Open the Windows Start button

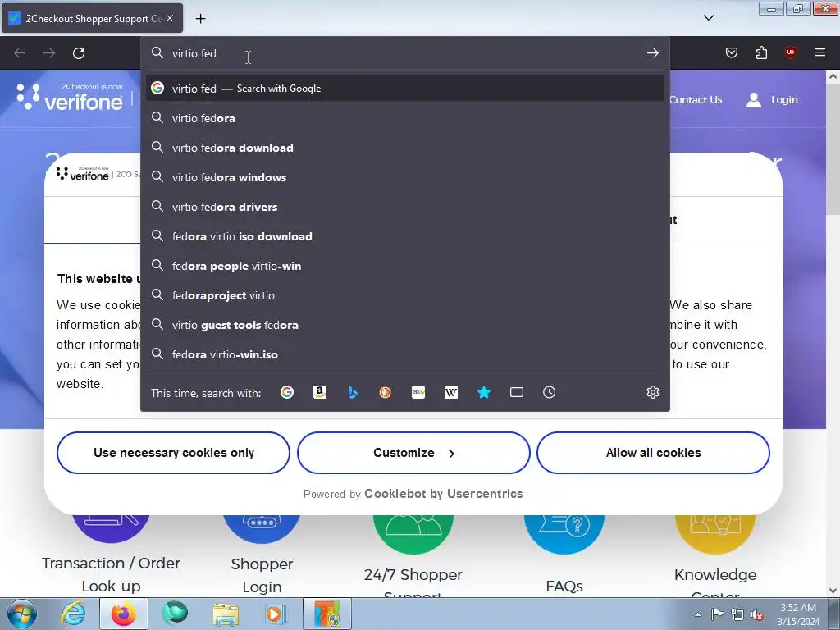point(22,614)
